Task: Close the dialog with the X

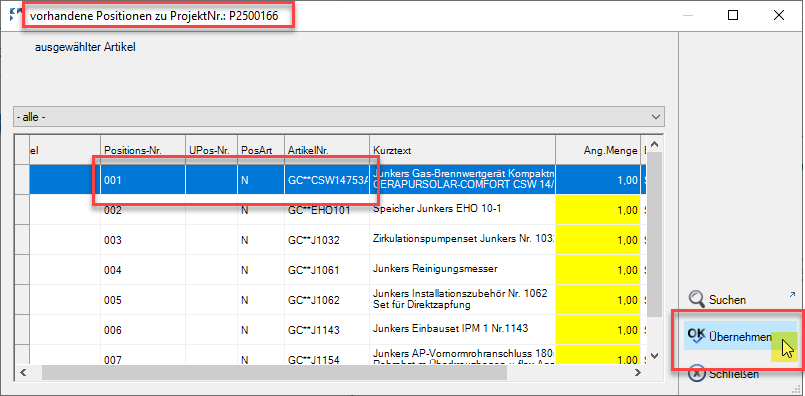Action: click(779, 15)
